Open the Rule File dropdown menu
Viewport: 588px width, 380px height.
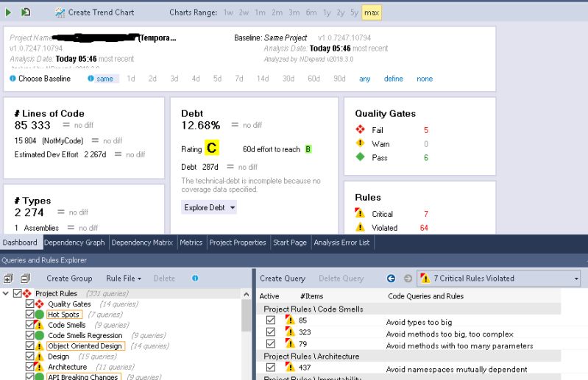pyautogui.click(x=124, y=278)
